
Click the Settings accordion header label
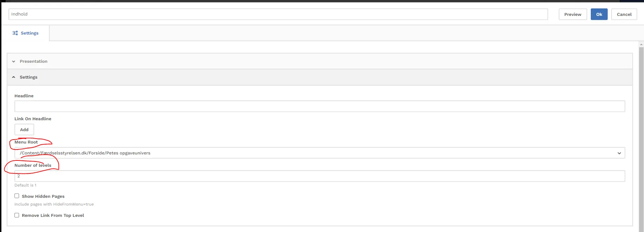(29, 77)
